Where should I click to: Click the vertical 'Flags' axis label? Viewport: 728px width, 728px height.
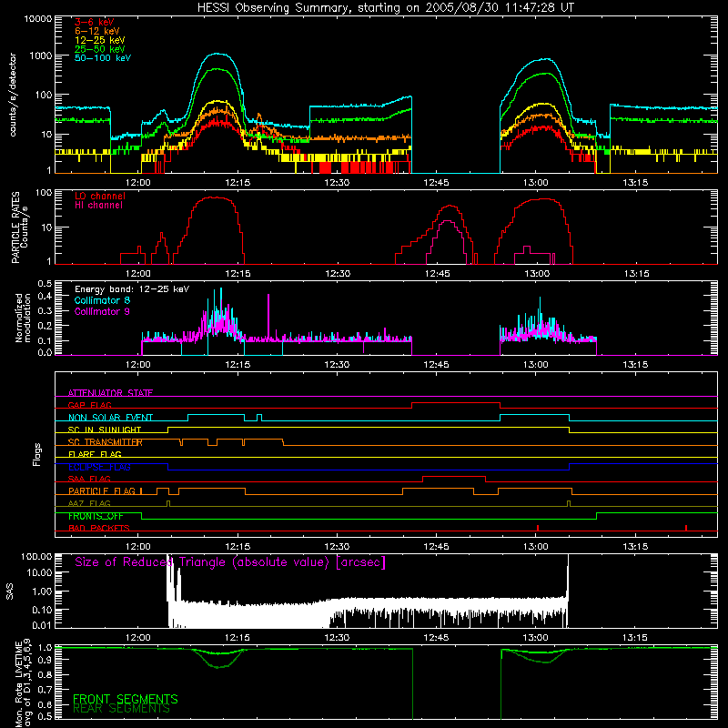coord(36,454)
